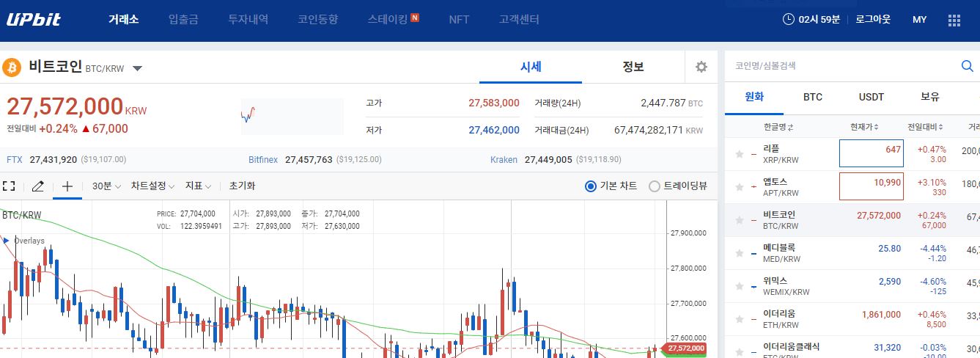Screen dimensions: 980x358
Task: Switch to 트레이딩뷰 chart option
Action: (x=655, y=186)
